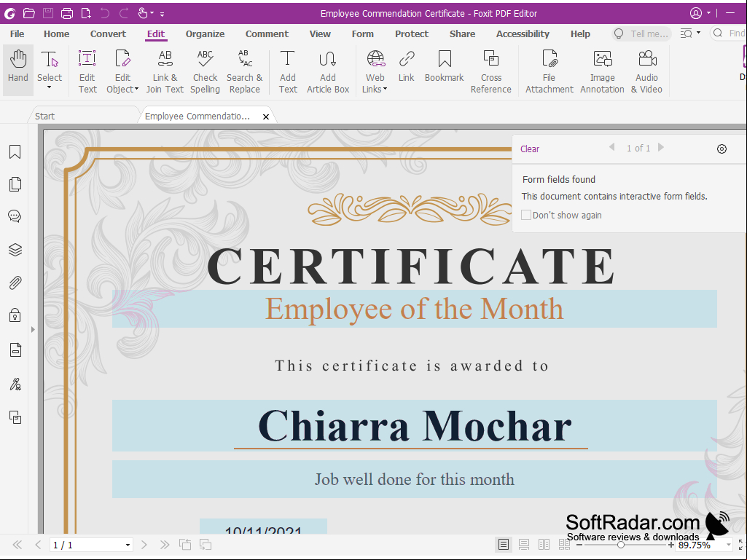
Task: Click the Tell me search box
Action: pyautogui.click(x=642, y=33)
